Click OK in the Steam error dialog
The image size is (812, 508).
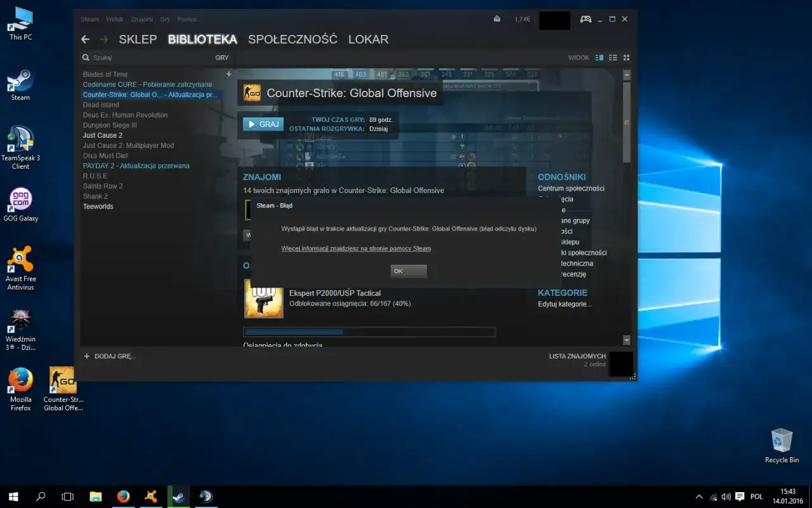408,271
